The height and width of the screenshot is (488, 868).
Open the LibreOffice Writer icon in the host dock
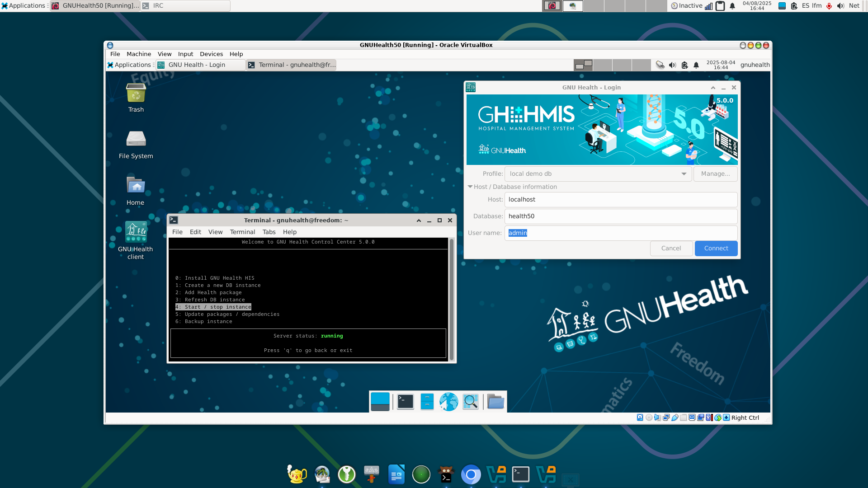[396, 474]
